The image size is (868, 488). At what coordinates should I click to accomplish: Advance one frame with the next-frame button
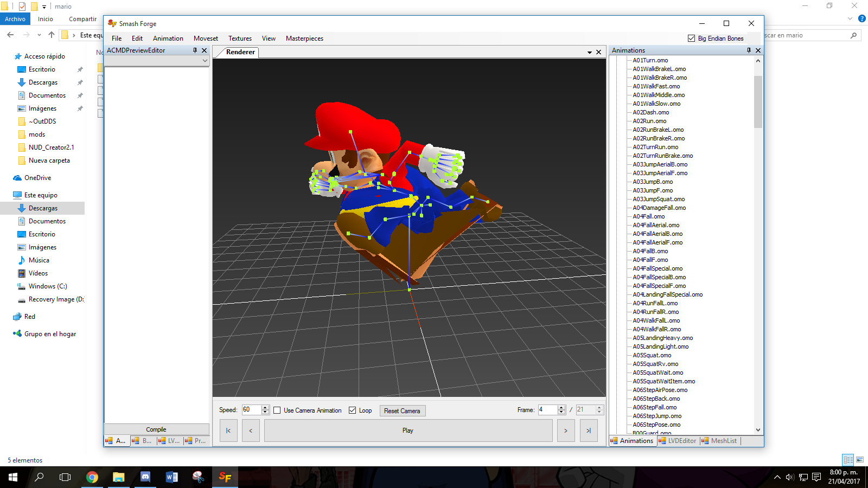(x=566, y=430)
